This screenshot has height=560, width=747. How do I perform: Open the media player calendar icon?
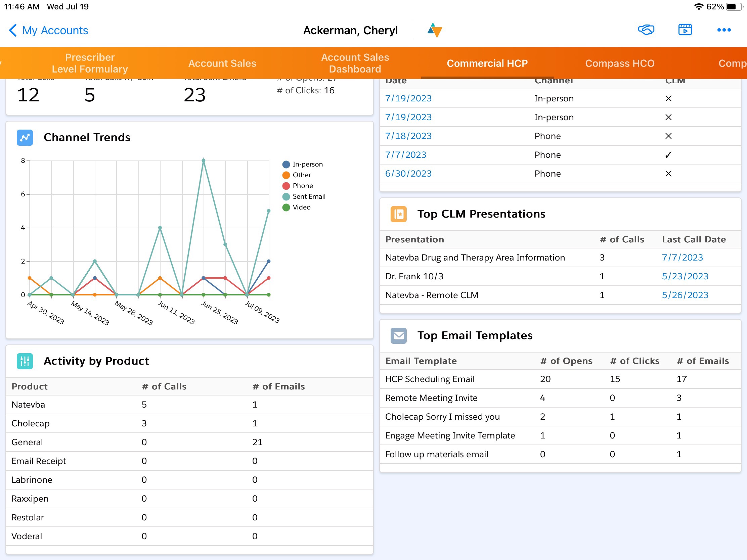point(685,30)
